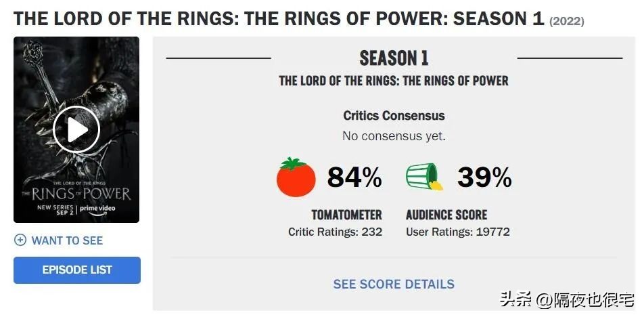
Task: Select the Tomatometer label
Action: click(346, 215)
